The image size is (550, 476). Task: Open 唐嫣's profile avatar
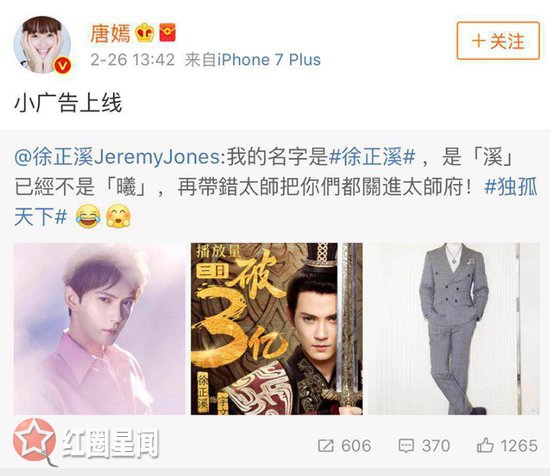pyautogui.click(x=42, y=44)
